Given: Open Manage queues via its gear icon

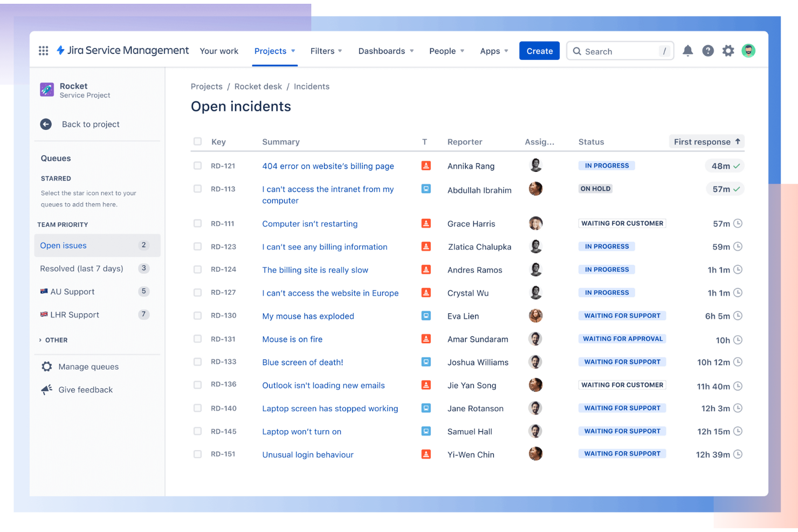Looking at the screenshot, I should (x=47, y=367).
